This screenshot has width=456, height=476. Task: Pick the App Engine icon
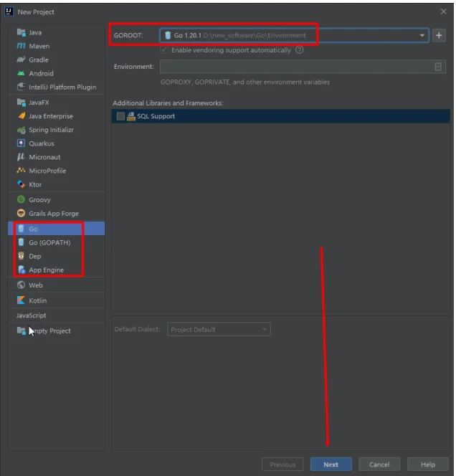(x=22, y=270)
